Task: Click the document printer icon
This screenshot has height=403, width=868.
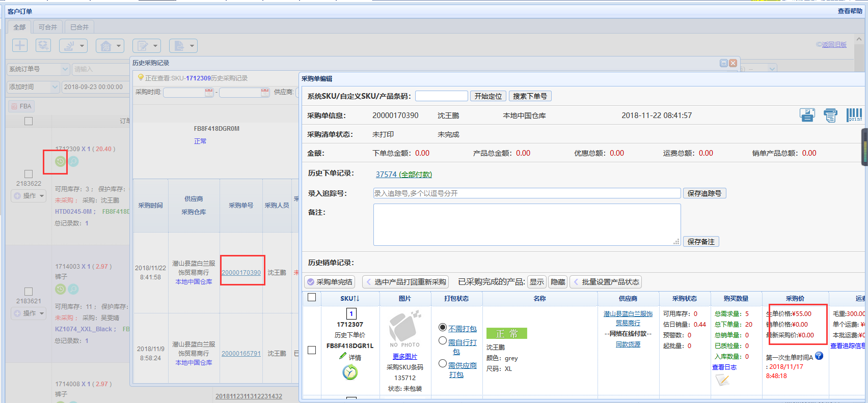Action: pos(830,116)
